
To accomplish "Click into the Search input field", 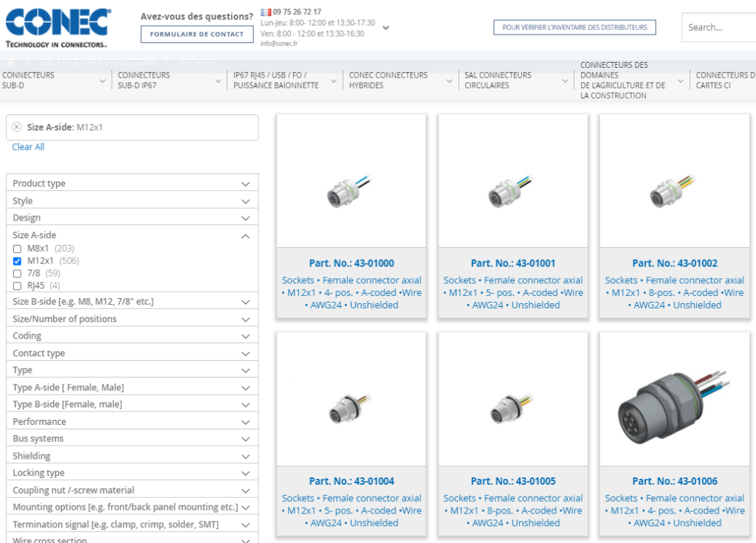I will pos(718,28).
